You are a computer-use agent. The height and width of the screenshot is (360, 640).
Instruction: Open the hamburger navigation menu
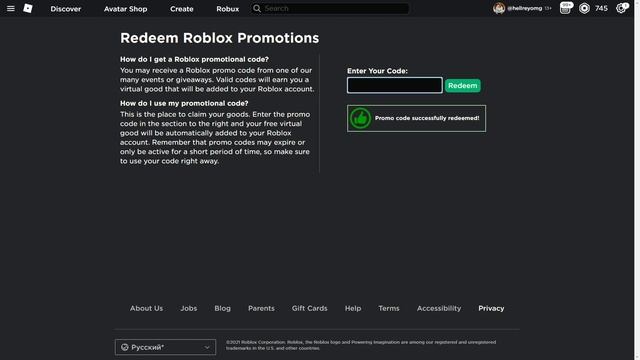[x=11, y=8]
